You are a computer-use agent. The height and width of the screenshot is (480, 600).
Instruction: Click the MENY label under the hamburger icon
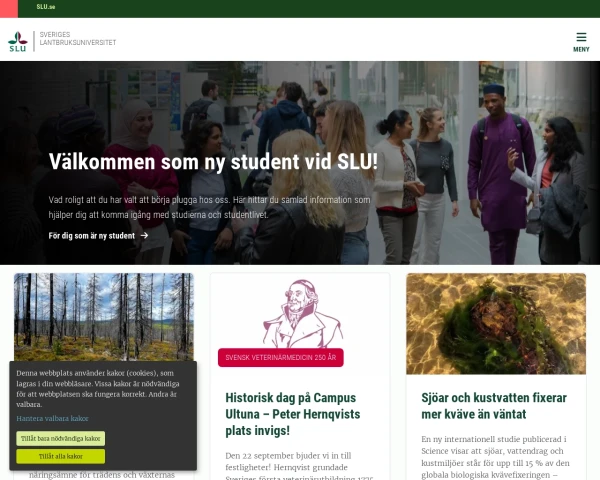pyautogui.click(x=581, y=49)
